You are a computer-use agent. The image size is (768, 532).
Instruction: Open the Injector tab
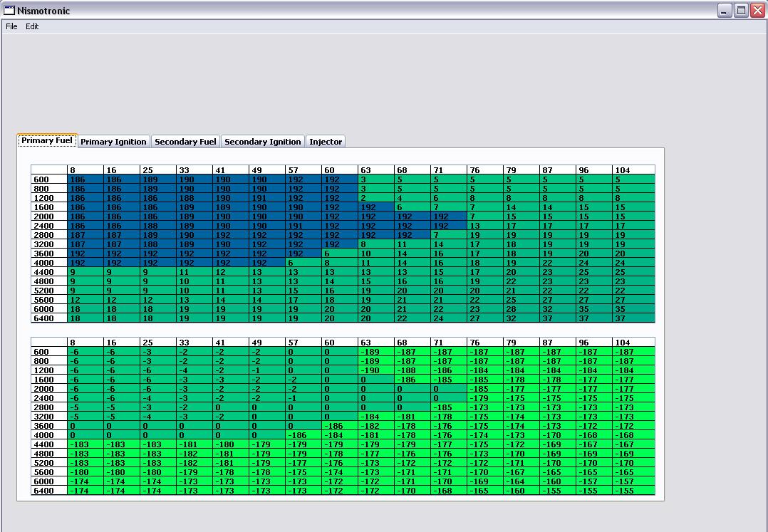point(326,142)
